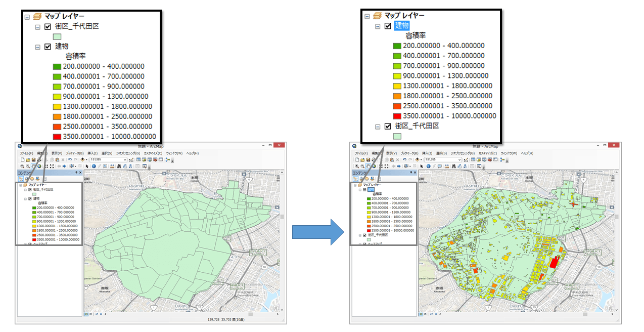The image size is (644, 332).
Task: Collapse マップ レイヤー node in left enlarged callout
Action: click(27, 17)
